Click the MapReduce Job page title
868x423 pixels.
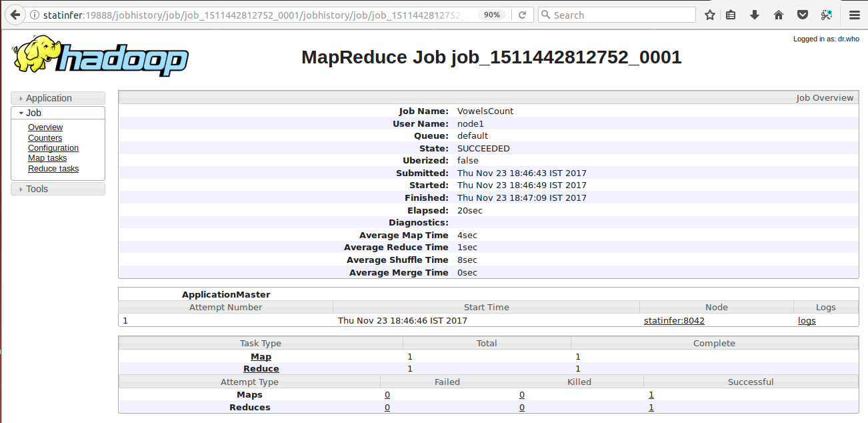(x=491, y=57)
